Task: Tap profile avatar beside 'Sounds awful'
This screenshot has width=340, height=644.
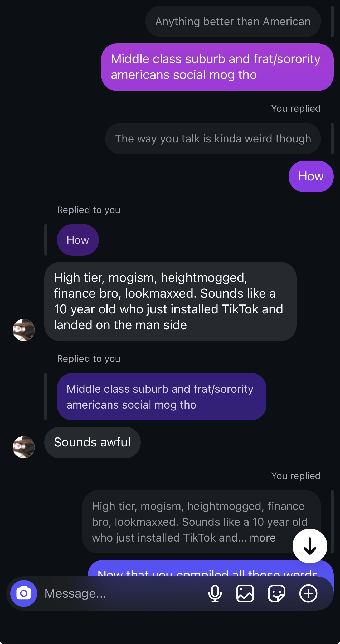Action: click(24, 447)
